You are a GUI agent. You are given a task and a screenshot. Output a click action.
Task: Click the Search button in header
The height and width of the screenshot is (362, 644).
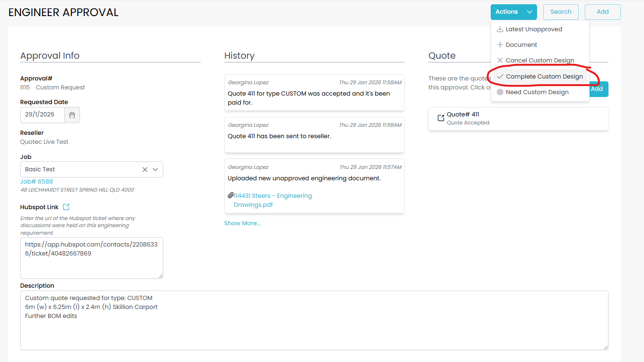(561, 12)
